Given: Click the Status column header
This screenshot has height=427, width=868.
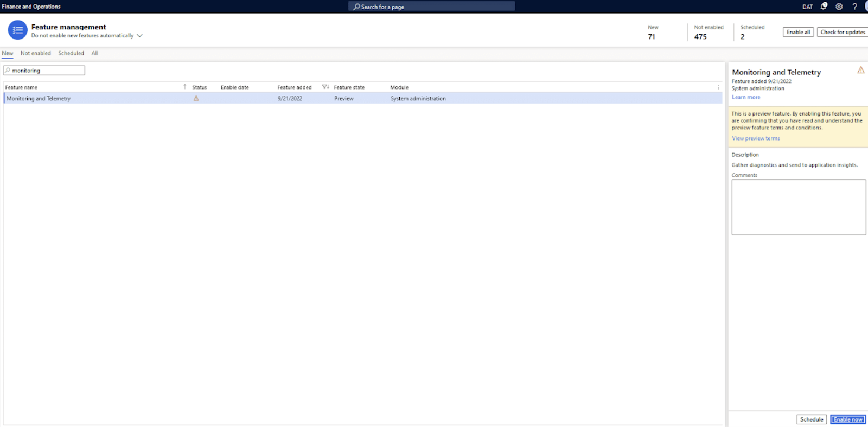Looking at the screenshot, I should [199, 87].
